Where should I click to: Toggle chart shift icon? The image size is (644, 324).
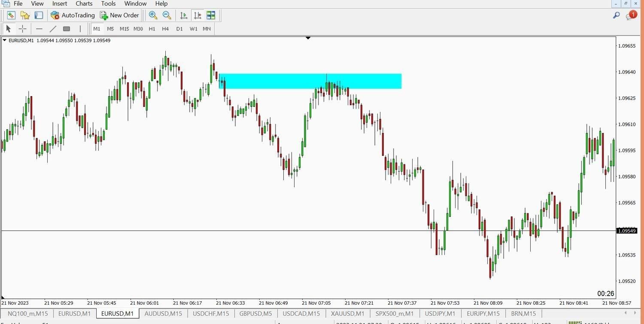(197, 15)
